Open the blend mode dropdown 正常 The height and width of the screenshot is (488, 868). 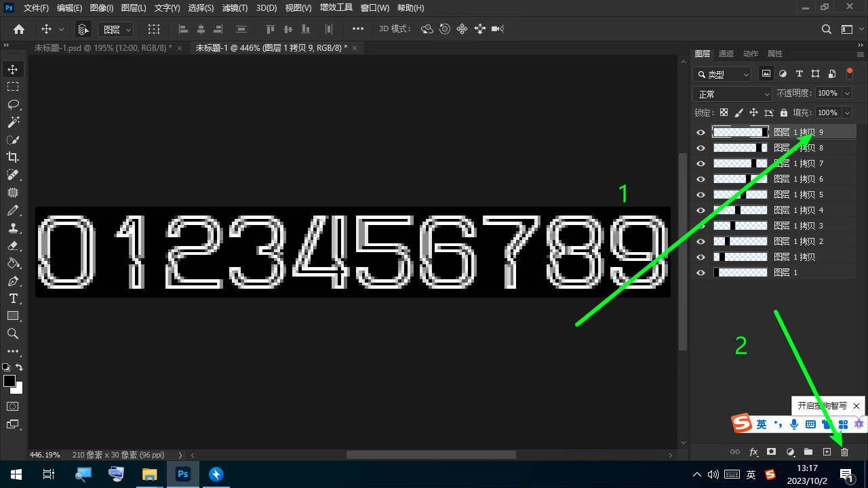(x=732, y=94)
